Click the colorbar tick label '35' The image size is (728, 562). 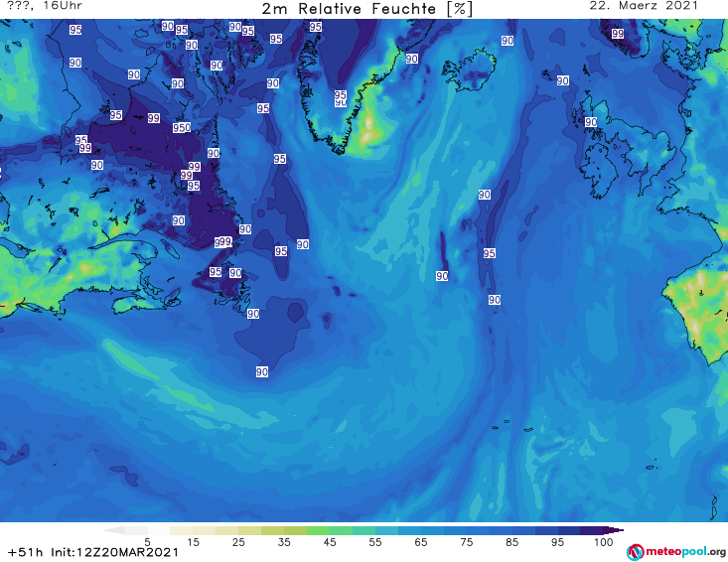tap(284, 542)
